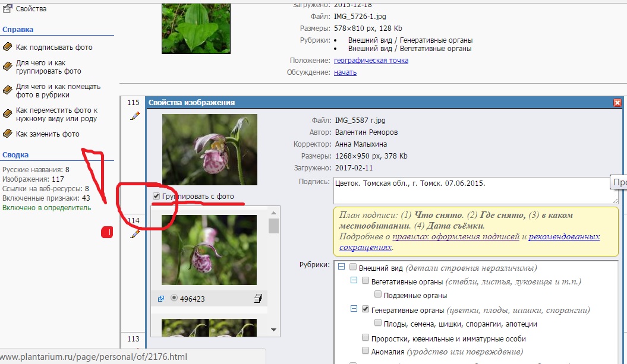This screenshot has height=364, width=627.
Task: Click the начать discussion link
Action: 345,72
